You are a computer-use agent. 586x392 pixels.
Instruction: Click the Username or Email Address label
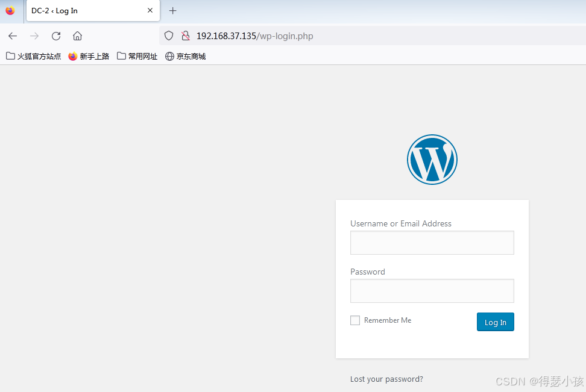[x=401, y=223]
